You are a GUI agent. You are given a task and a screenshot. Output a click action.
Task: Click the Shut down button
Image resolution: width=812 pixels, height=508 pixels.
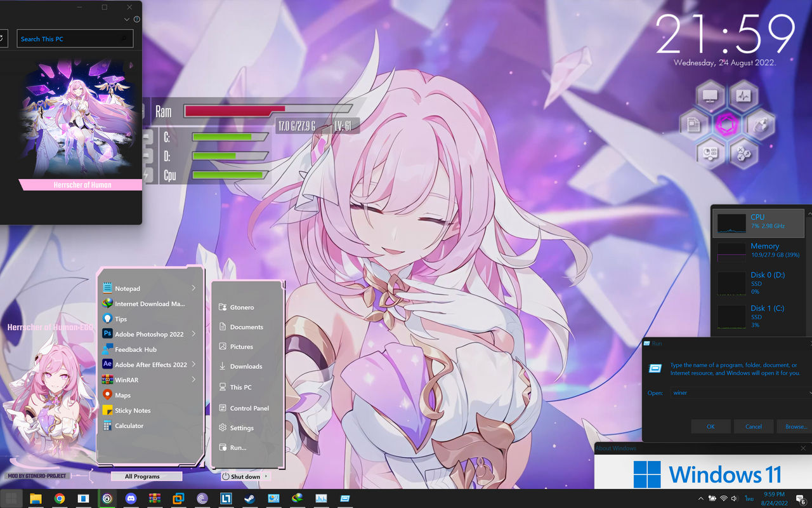coord(241,476)
